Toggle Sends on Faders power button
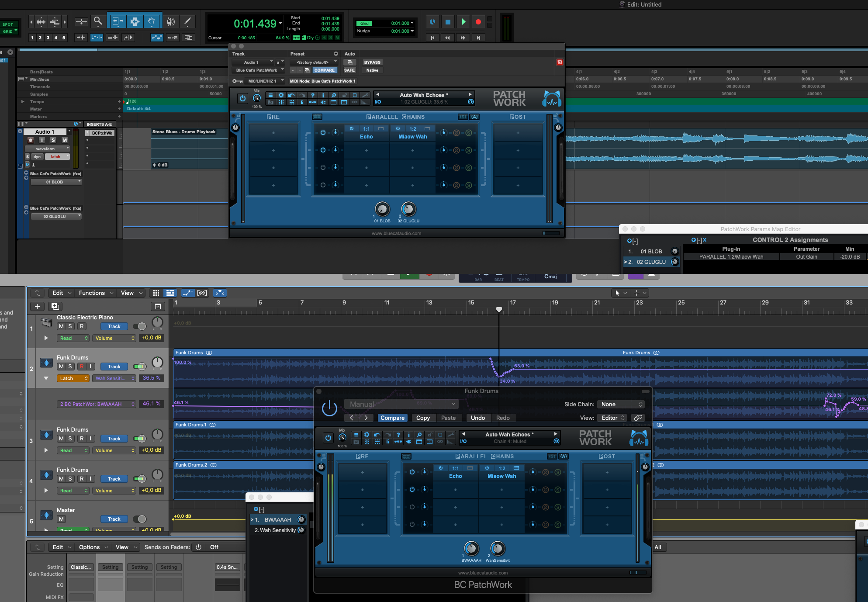This screenshot has height=602, width=868. [198, 547]
